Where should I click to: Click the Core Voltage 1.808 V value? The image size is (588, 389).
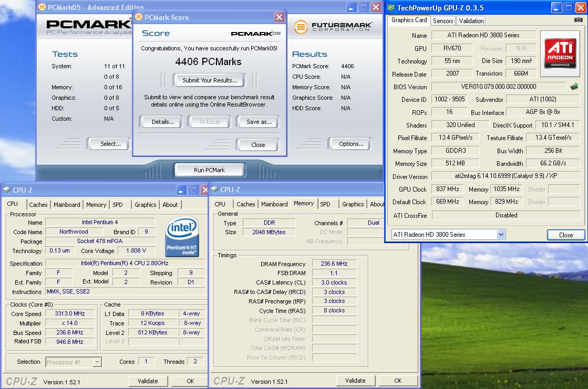[x=136, y=251]
